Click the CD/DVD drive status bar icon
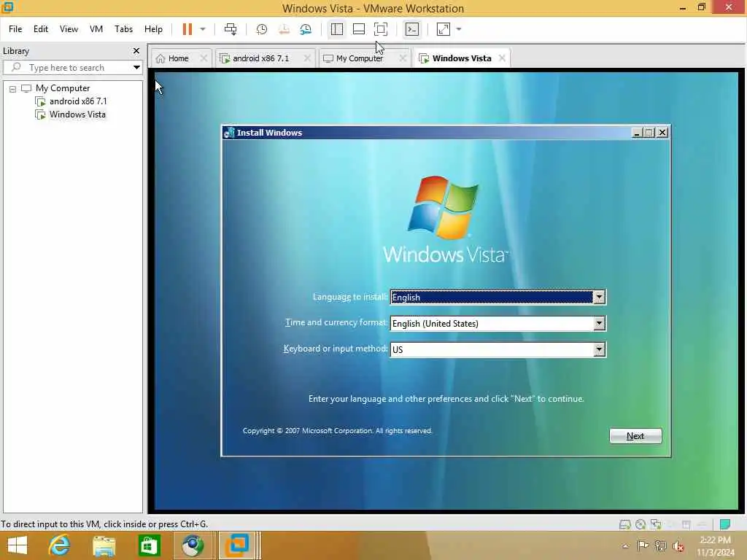 coord(640,525)
